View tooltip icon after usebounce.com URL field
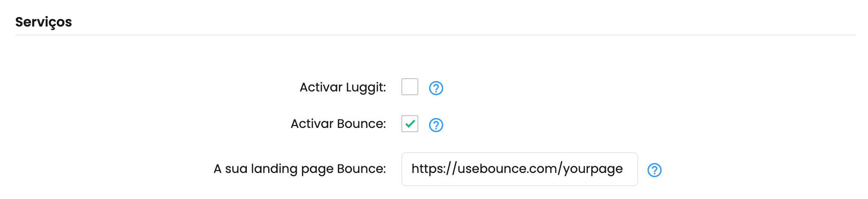Viewport: 868px width, 199px height. (x=654, y=170)
